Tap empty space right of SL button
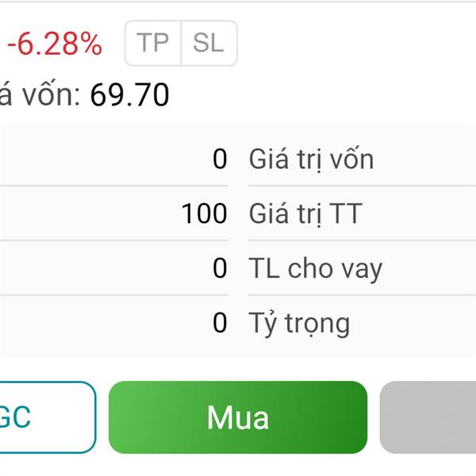The width and height of the screenshot is (476, 476). point(357,44)
